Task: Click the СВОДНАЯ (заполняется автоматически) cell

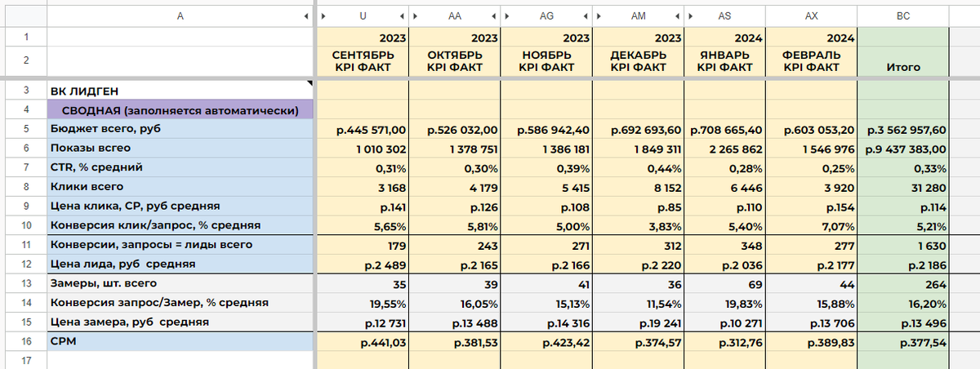Action: click(x=180, y=110)
